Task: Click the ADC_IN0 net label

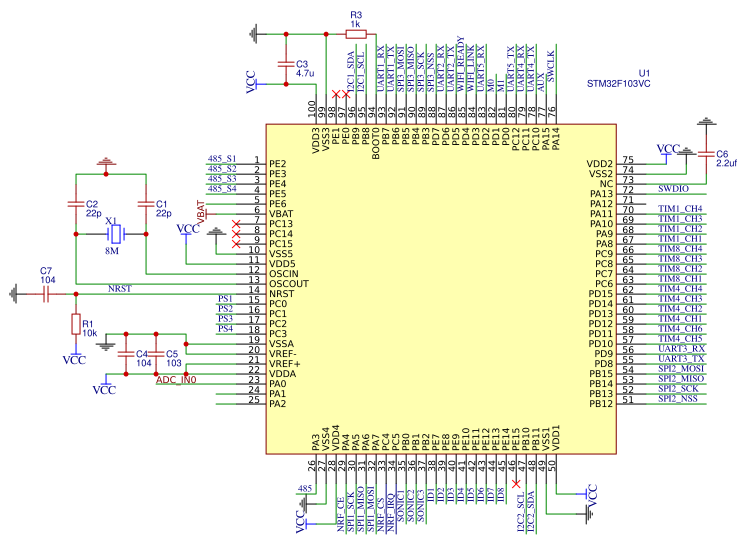Action: click(x=176, y=380)
